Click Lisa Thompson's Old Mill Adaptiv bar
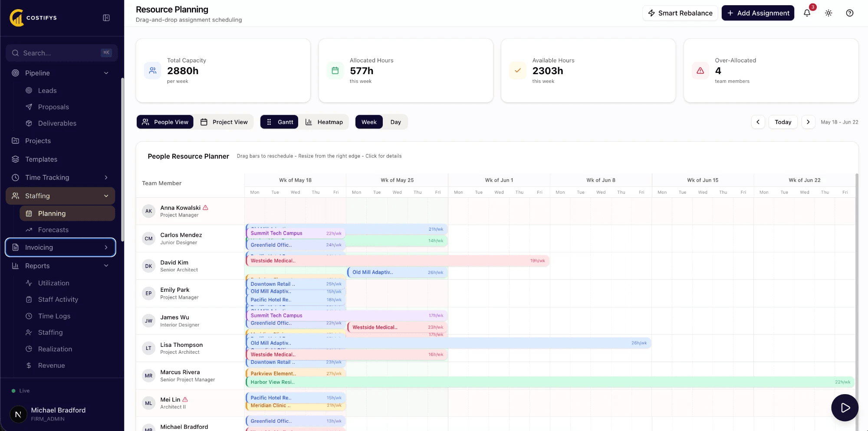 (448, 343)
